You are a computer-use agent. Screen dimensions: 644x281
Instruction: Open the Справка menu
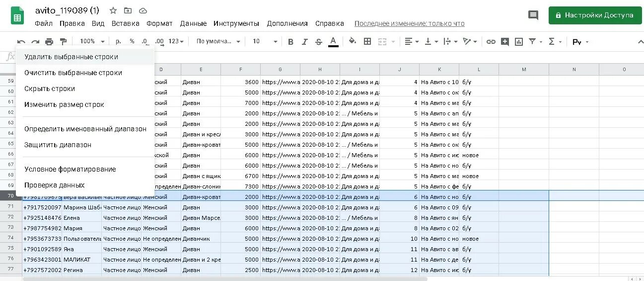[x=329, y=23]
